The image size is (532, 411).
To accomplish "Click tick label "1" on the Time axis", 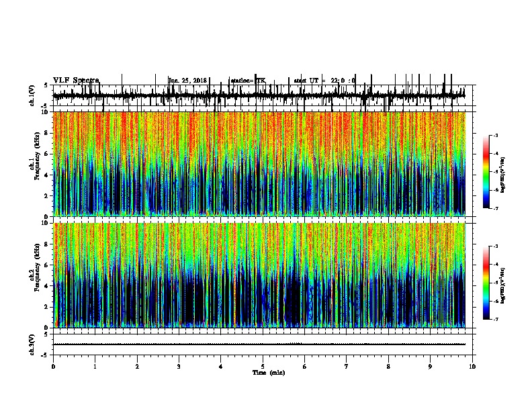I will [x=95, y=367].
